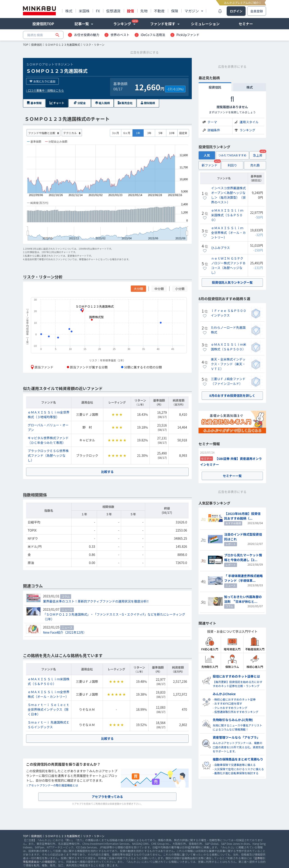Click the iDeCoフル活用法 red icon link
The image size is (289, 868).
(137, 35)
